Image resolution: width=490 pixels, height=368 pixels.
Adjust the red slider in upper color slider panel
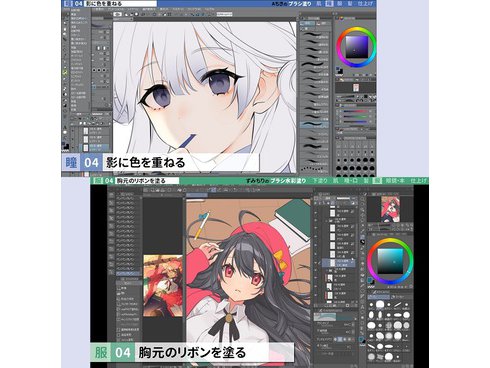(x=355, y=112)
